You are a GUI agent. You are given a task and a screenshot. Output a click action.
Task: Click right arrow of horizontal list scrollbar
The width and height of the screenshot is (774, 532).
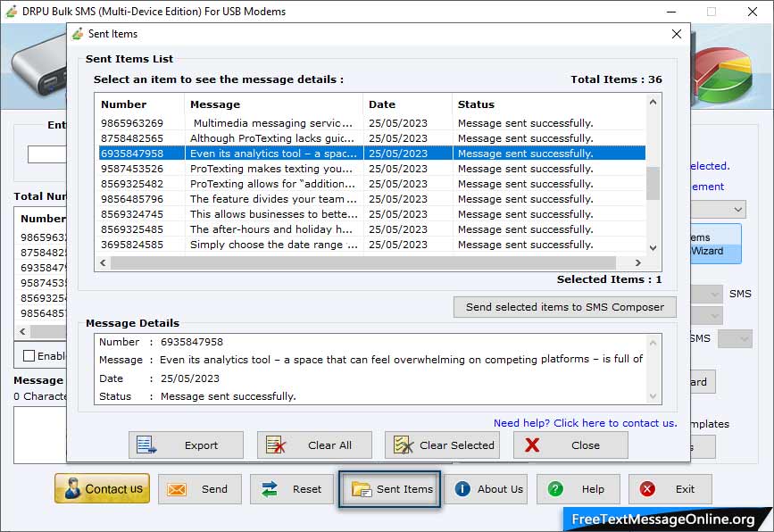tap(637, 262)
